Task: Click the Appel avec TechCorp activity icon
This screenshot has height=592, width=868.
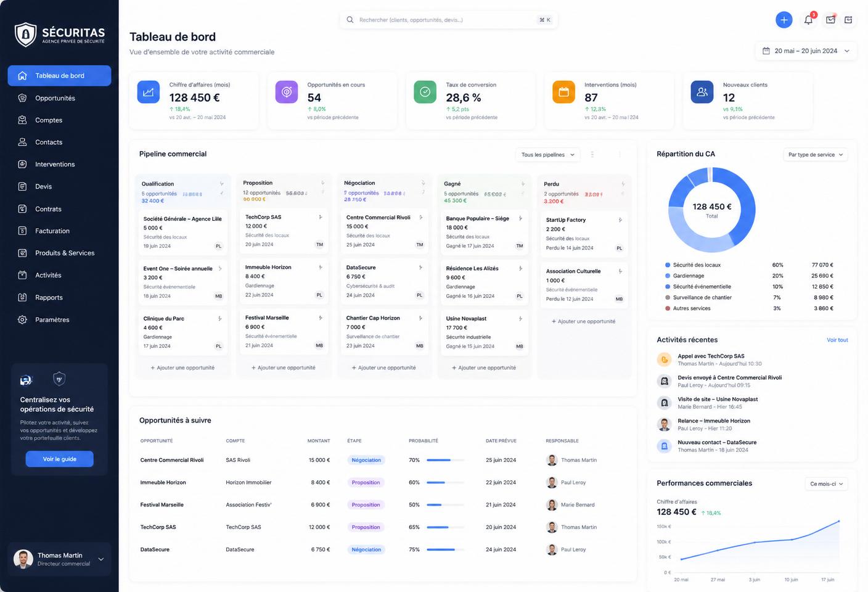Action: pos(664,360)
